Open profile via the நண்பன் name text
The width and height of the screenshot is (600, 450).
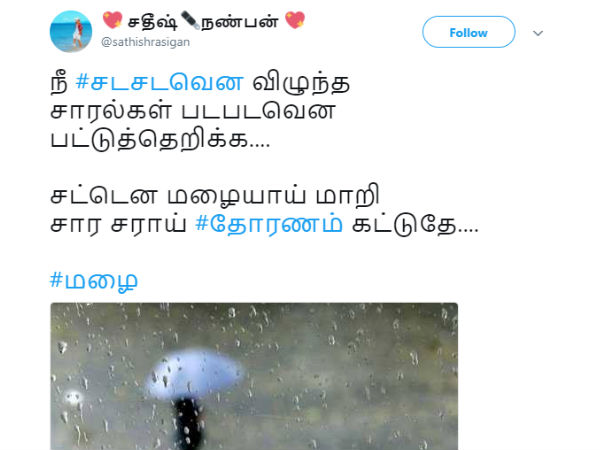pyautogui.click(x=240, y=21)
